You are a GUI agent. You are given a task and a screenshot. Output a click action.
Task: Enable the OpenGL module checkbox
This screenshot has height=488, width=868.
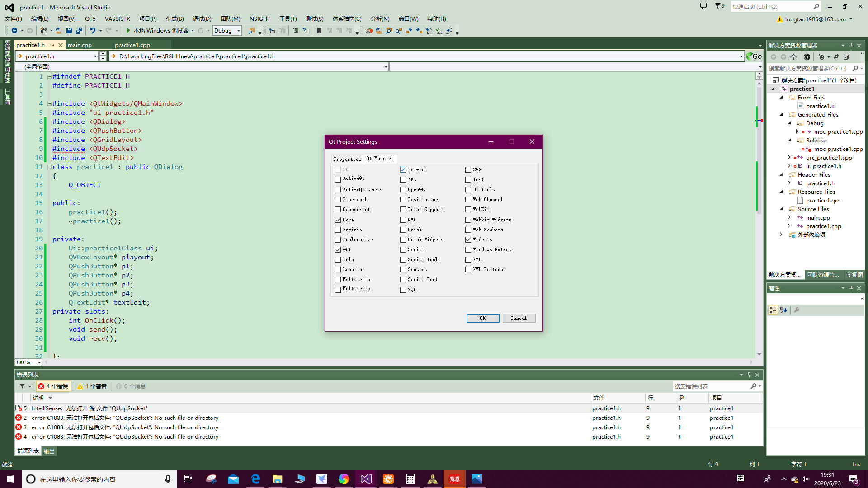tap(403, 190)
